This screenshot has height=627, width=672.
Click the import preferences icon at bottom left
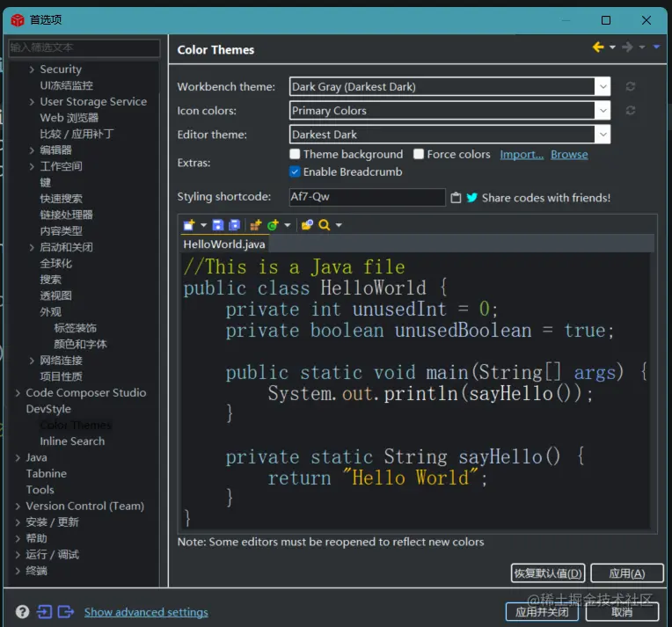click(43, 612)
